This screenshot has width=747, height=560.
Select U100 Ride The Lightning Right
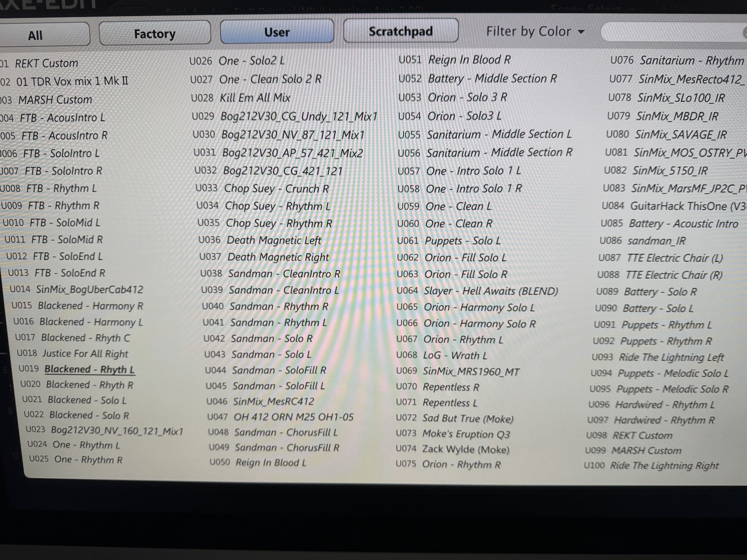(651, 465)
